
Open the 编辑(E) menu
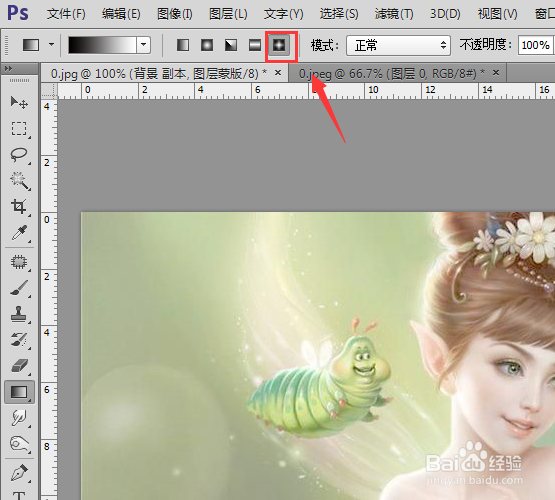point(121,14)
